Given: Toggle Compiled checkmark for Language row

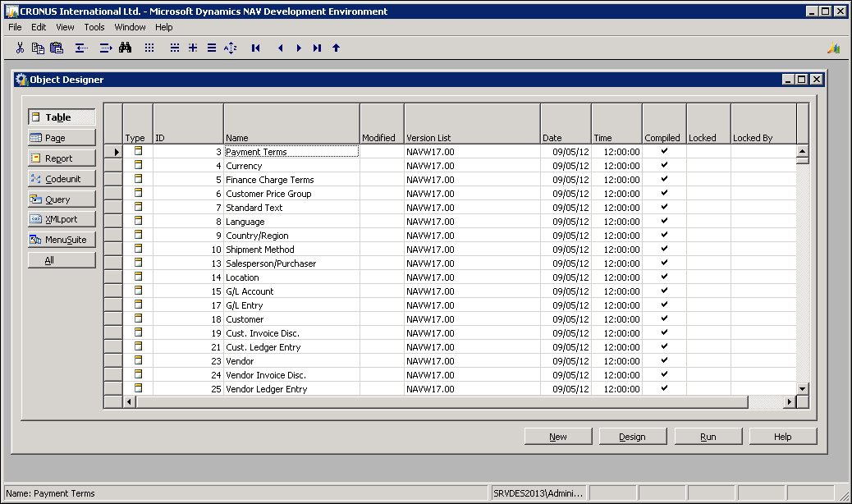Looking at the screenshot, I should [664, 221].
